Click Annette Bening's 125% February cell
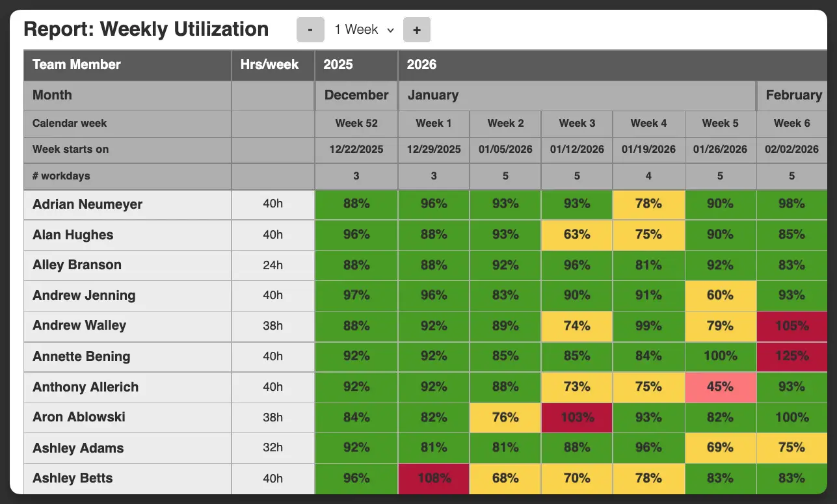This screenshot has height=504, width=837. tap(791, 356)
